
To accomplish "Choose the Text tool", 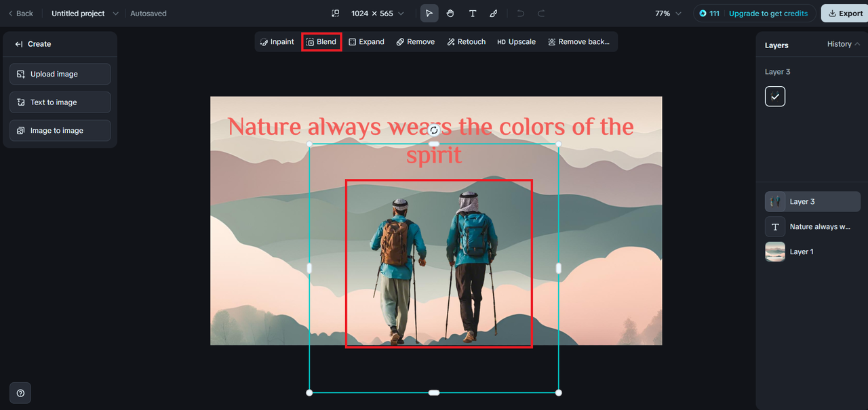I will coord(473,14).
